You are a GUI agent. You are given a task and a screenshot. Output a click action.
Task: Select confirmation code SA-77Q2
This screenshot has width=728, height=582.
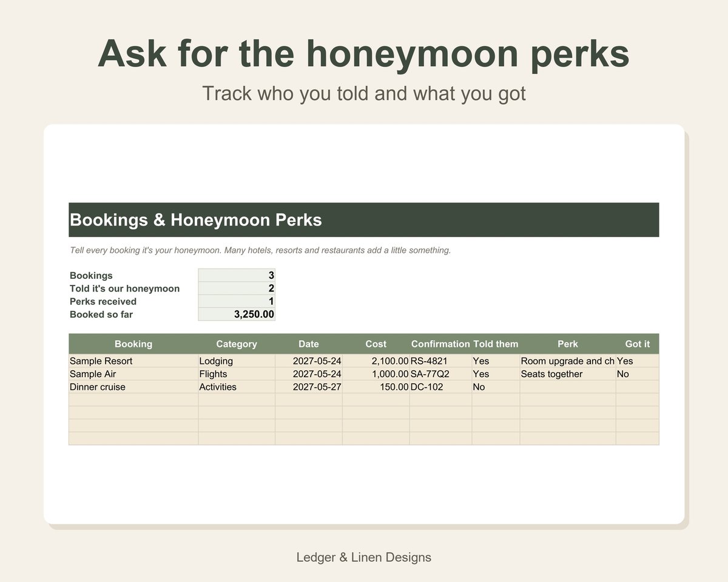[x=440, y=374]
